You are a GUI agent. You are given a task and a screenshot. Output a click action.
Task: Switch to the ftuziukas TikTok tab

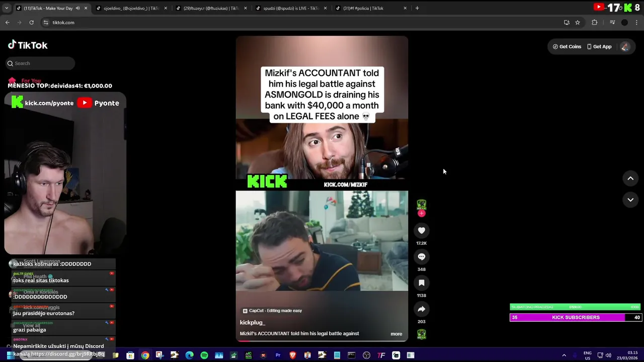[211, 8]
